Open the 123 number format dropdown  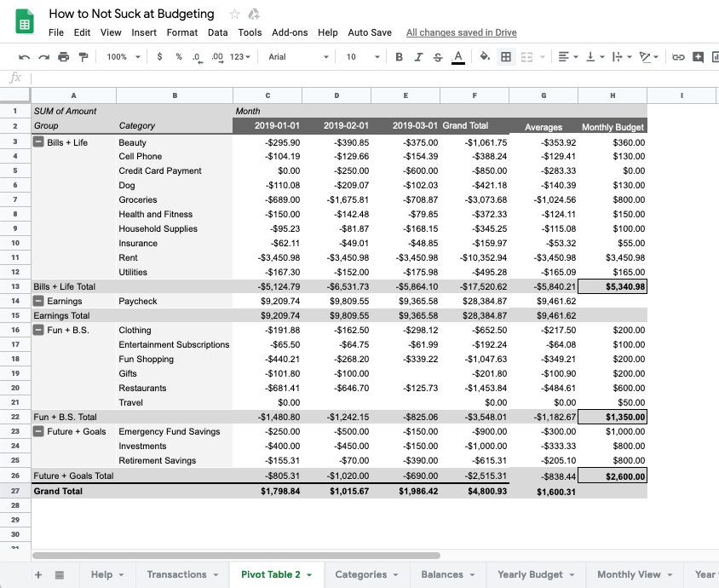click(240, 57)
